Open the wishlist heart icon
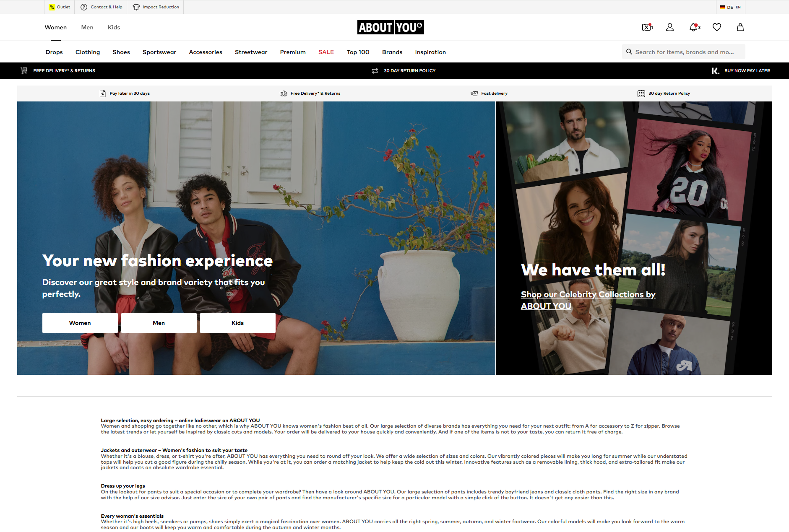Screen dimensions: 789x532 716,27
